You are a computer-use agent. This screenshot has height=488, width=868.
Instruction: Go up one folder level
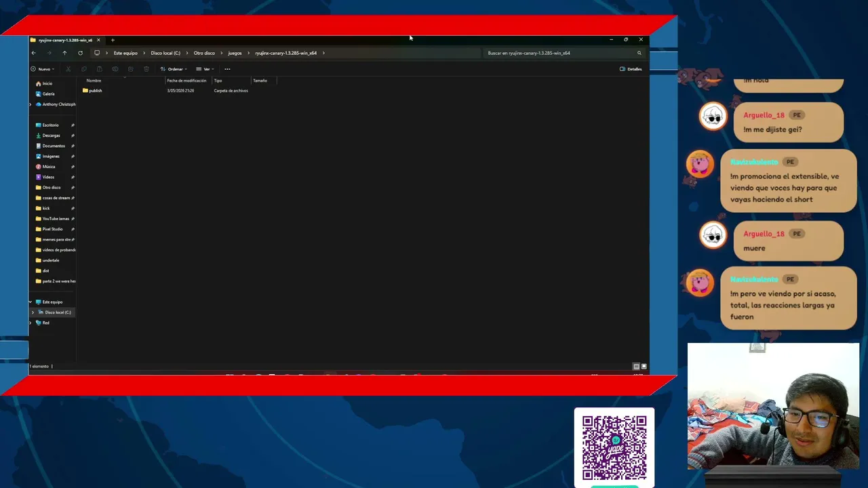pyautogui.click(x=64, y=53)
